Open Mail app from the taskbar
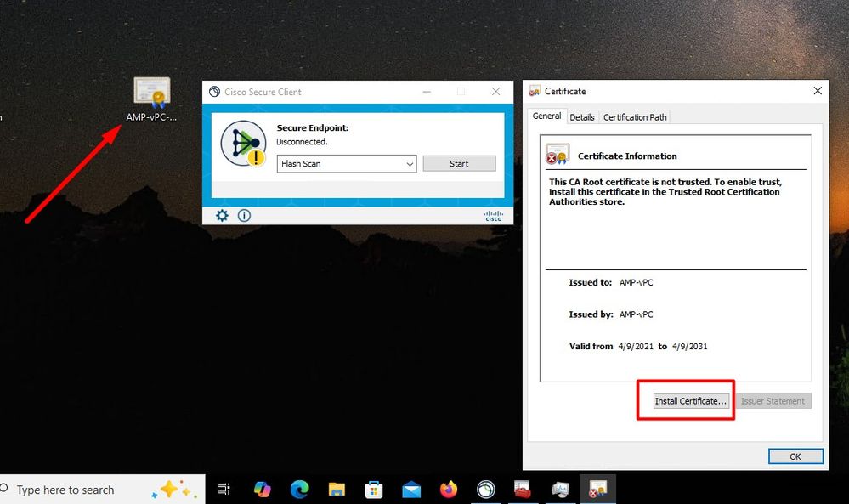The image size is (849, 504). tap(411, 490)
